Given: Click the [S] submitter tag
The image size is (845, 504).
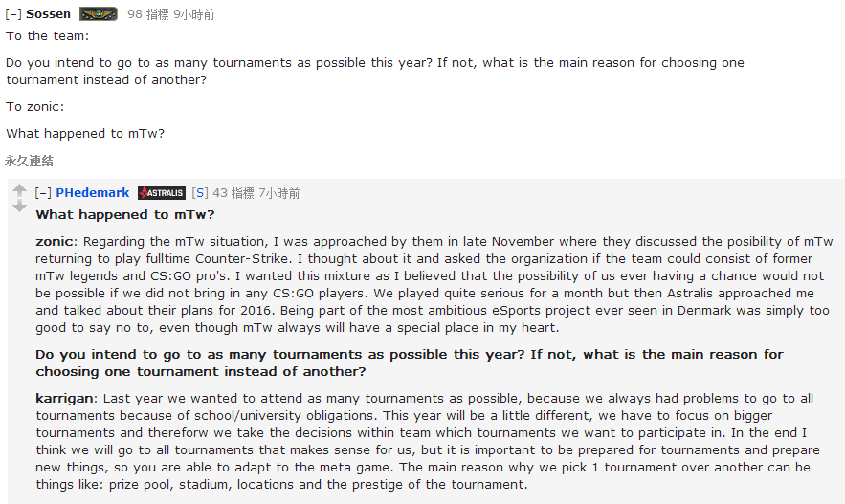Looking at the screenshot, I should (199, 193).
